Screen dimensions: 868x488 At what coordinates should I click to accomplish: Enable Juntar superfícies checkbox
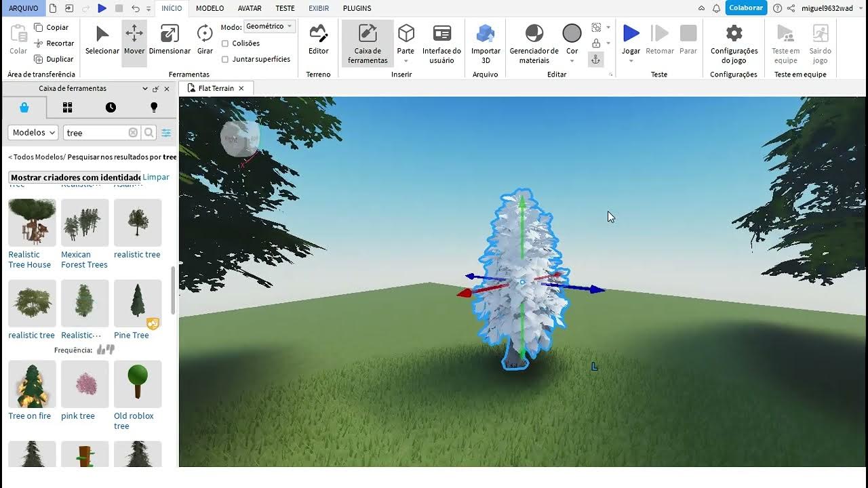click(225, 59)
